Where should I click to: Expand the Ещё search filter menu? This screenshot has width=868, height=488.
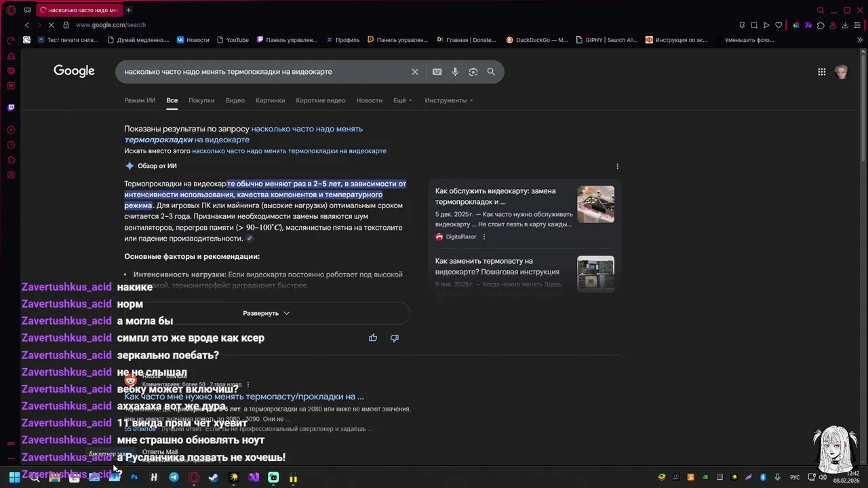[402, 100]
